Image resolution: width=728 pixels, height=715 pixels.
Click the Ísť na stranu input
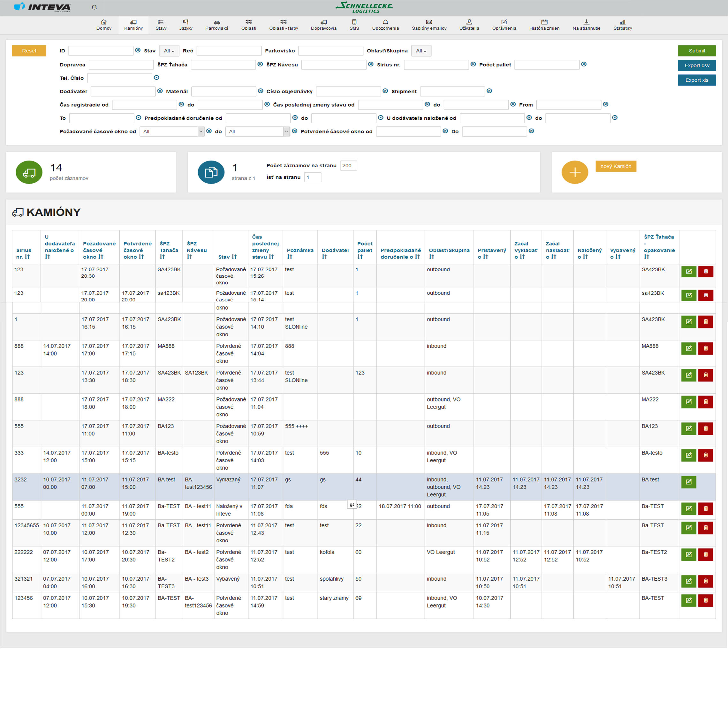point(313,177)
